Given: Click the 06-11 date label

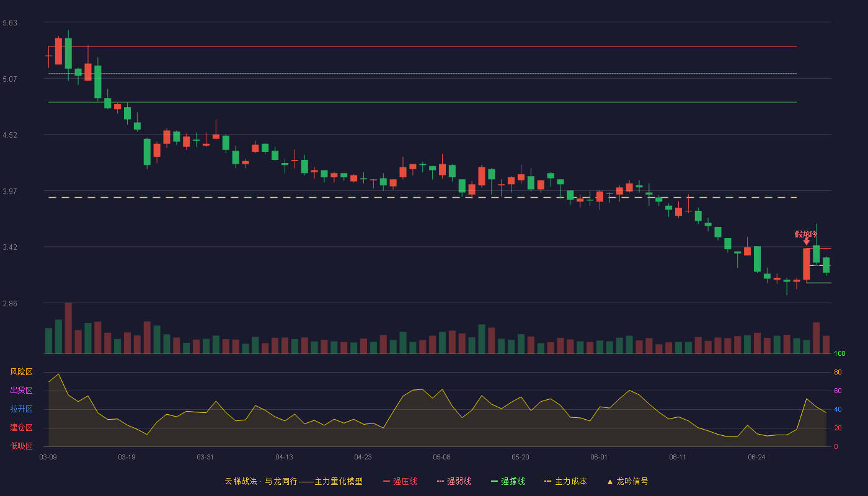Looking at the screenshot, I should [678, 457].
